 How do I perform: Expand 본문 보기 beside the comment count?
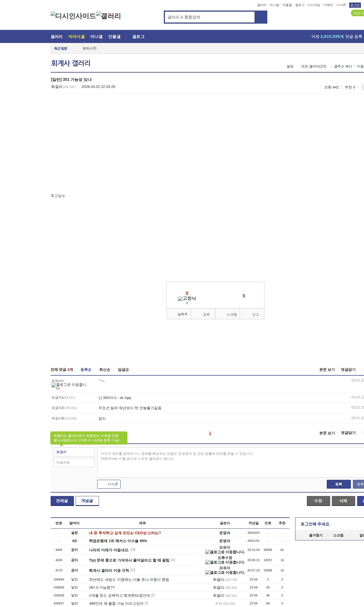point(327,369)
